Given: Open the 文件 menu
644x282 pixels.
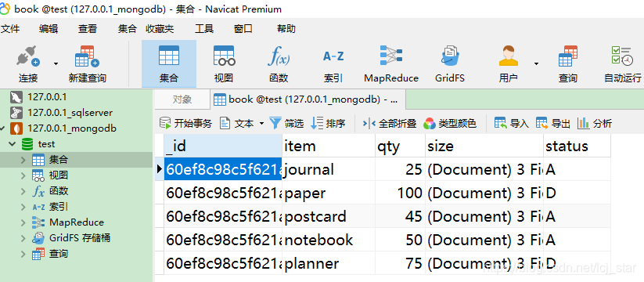Looking at the screenshot, I should [x=10, y=29].
